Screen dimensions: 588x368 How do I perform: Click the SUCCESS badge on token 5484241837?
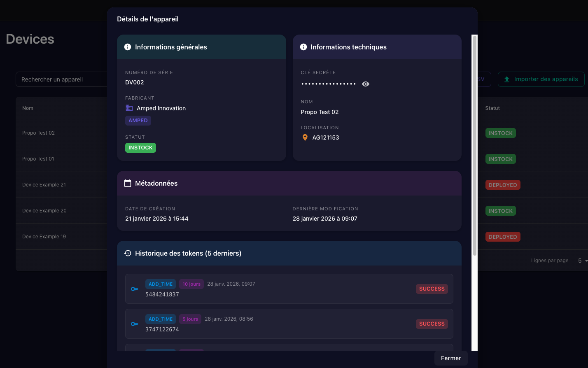432,289
